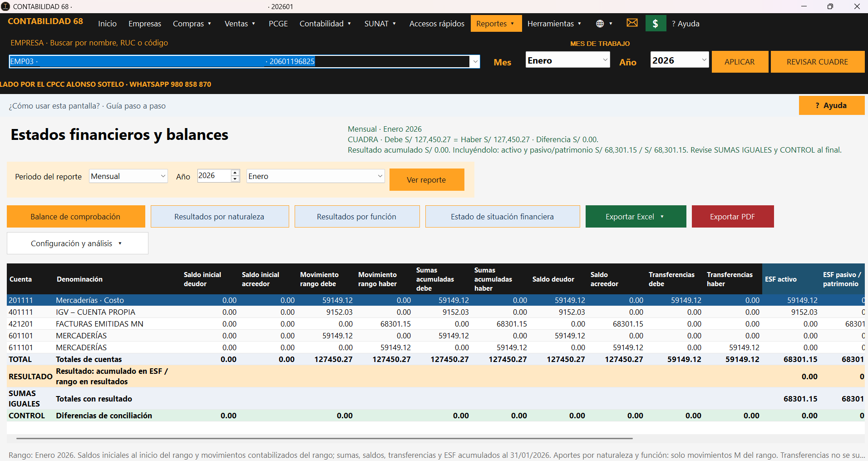Expand the Compras menu
868x461 pixels.
(192, 24)
